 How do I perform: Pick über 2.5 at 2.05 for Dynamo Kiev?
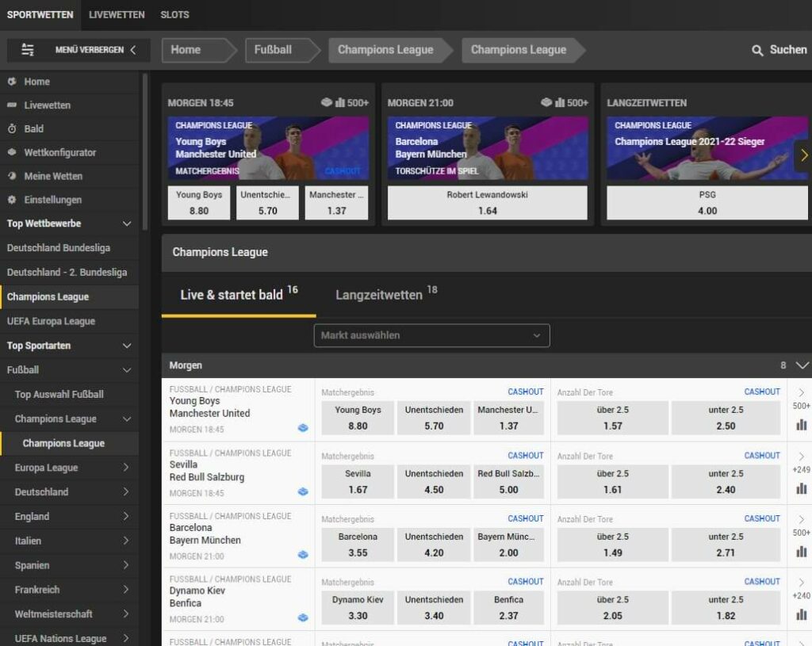coord(613,608)
